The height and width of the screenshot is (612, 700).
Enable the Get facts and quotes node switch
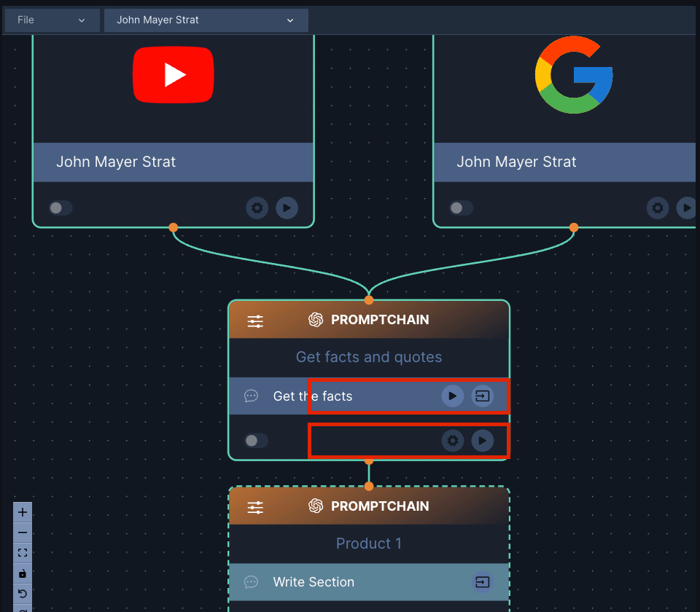click(256, 441)
